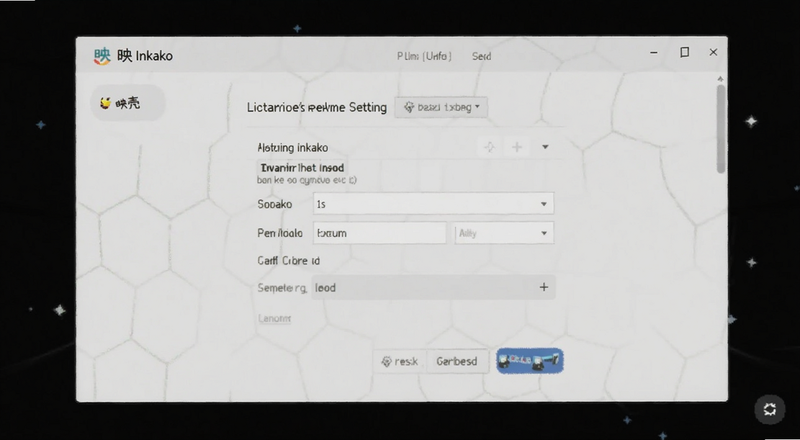Click the faded target icon in Inkako row
The image size is (800, 440).
(x=489, y=147)
